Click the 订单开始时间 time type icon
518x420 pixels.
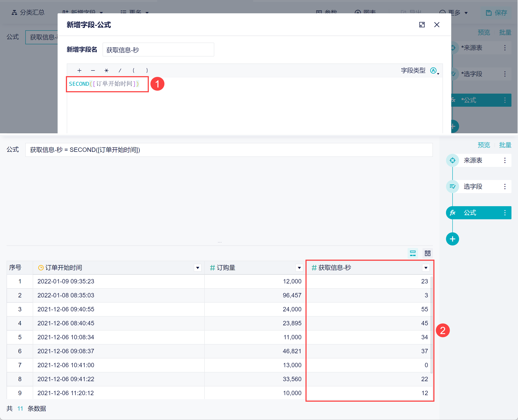coord(41,267)
